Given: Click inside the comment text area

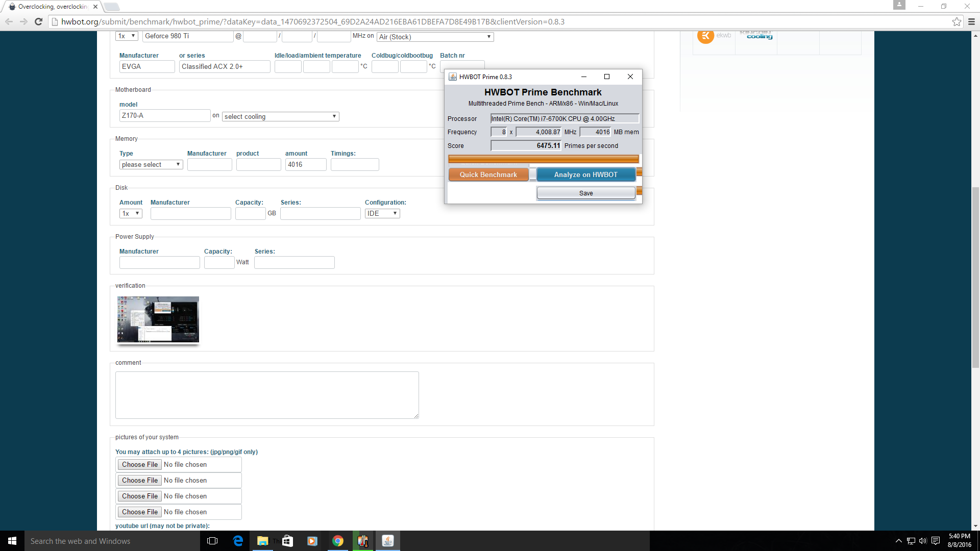Looking at the screenshot, I should pyautogui.click(x=267, y=395).
